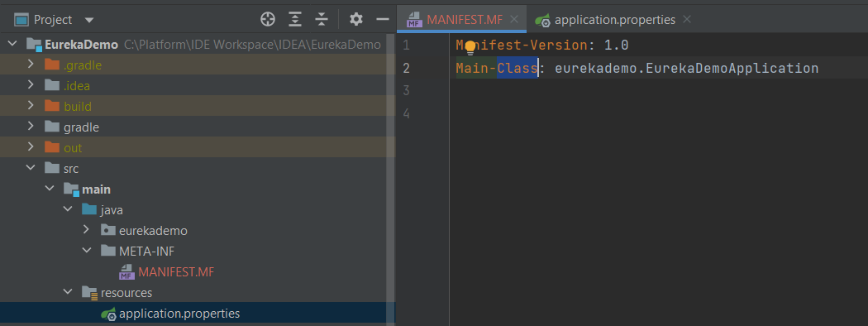Click line number 4 in the gutter

click(407, 113)
